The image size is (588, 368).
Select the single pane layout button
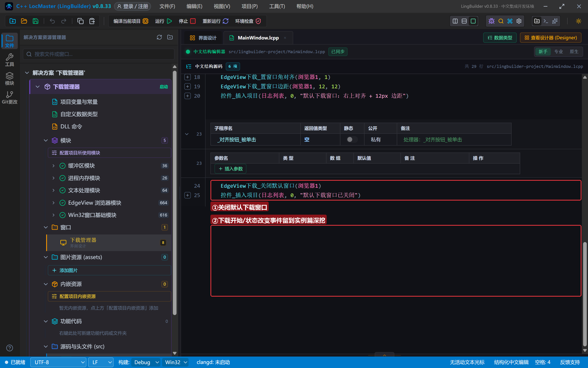(473, 21)
